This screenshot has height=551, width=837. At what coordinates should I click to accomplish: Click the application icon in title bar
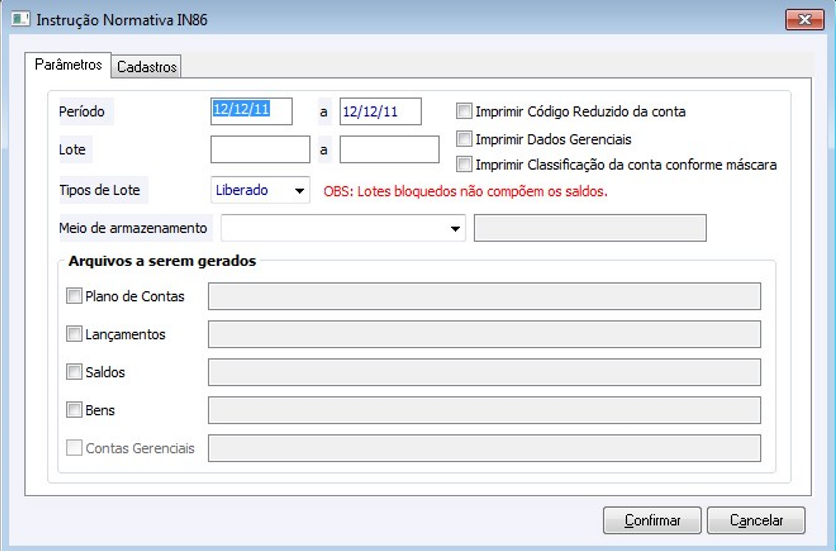20,20
